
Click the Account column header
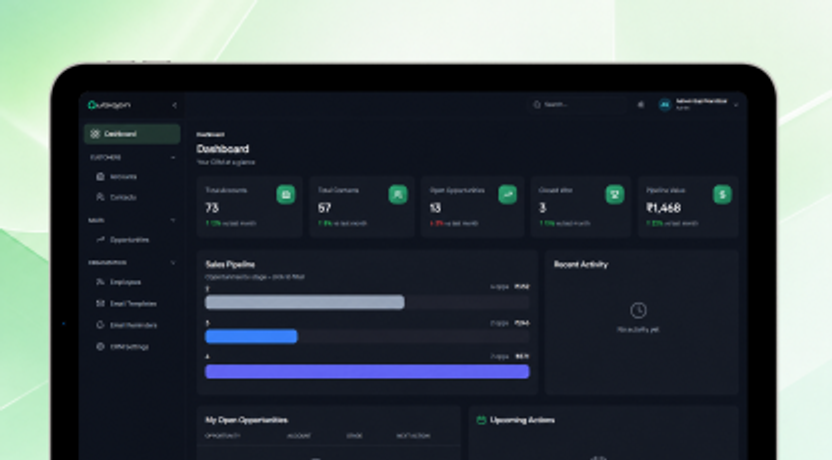pos(299,436)
